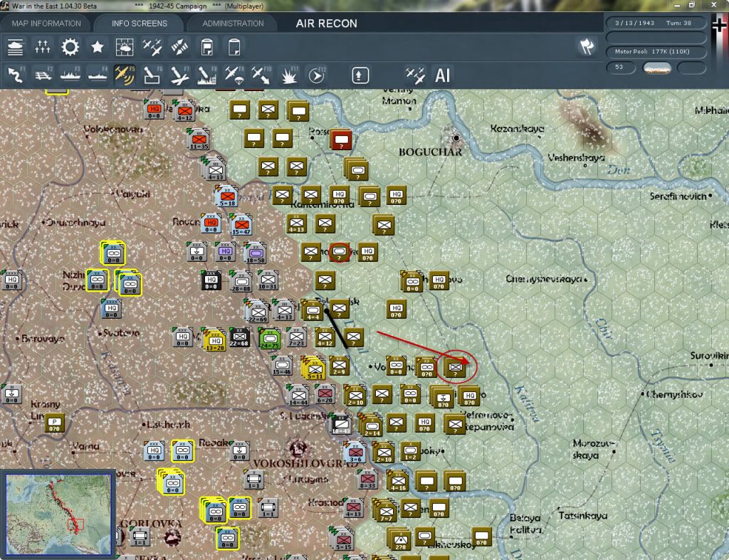The height and width of the screenshot is (560, 729).
Task: Click the VOROSHILOVGRAD city label
Action: [305, 463]
